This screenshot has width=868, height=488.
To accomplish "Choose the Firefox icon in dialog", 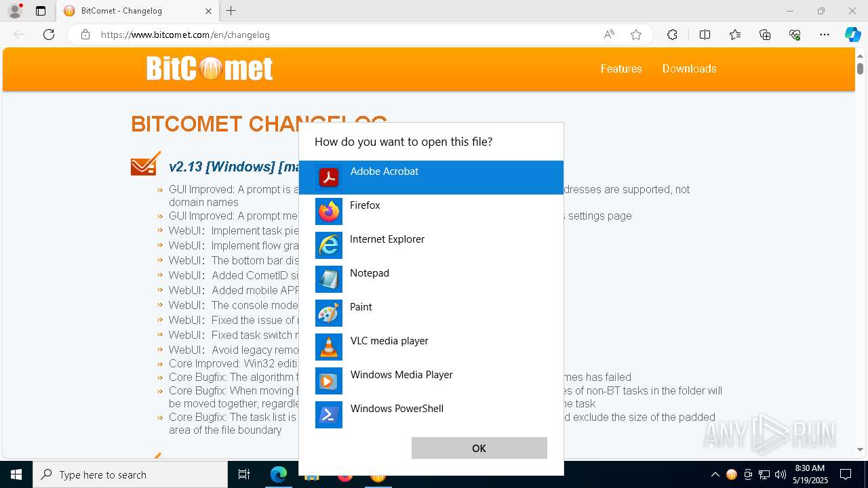I will [329, 211].
